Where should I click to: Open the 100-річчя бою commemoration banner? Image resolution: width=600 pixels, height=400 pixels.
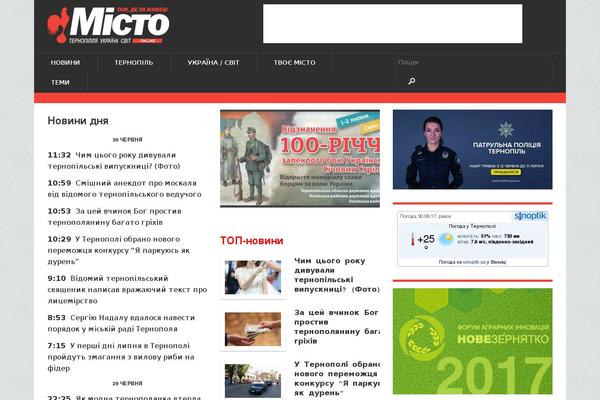click(300, 158)
